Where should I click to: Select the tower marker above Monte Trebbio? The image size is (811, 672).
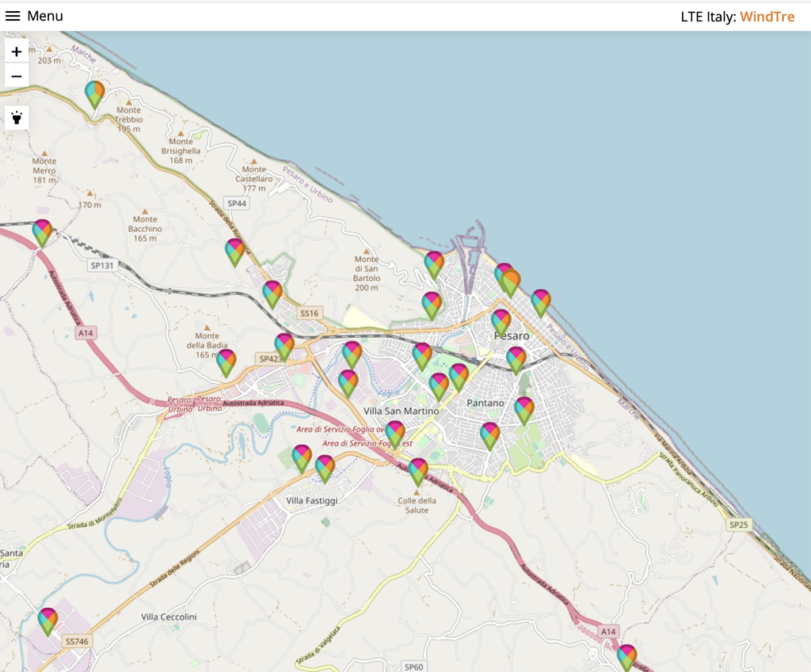[95, 94]
